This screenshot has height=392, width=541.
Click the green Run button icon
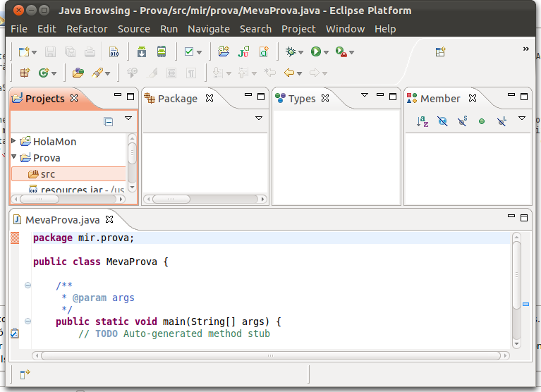pyautogui.click(x=315, y=51)
